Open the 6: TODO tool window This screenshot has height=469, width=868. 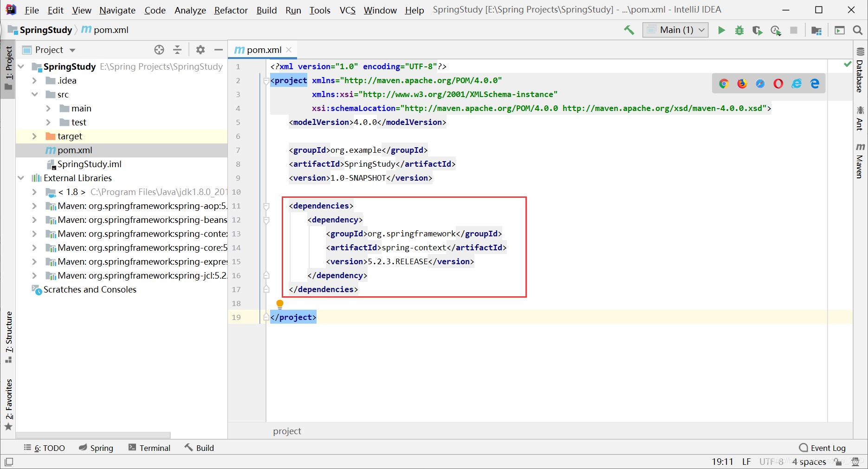[45, 448]
